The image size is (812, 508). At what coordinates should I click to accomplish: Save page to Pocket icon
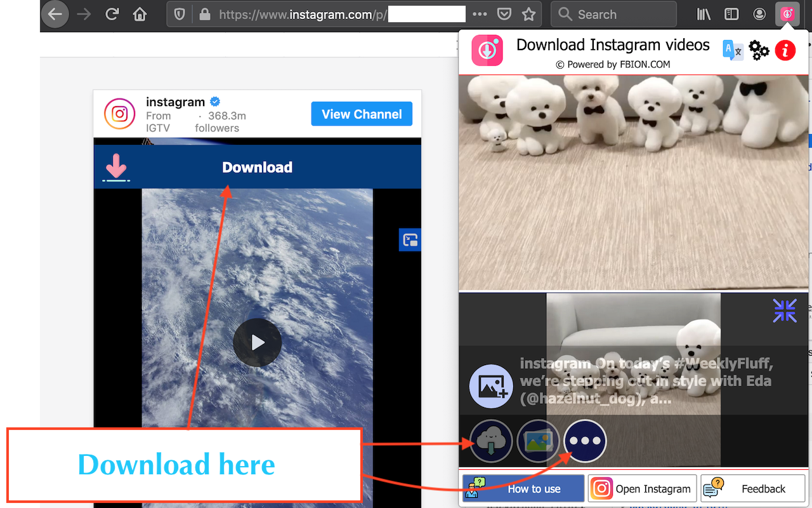pos(504,14)
